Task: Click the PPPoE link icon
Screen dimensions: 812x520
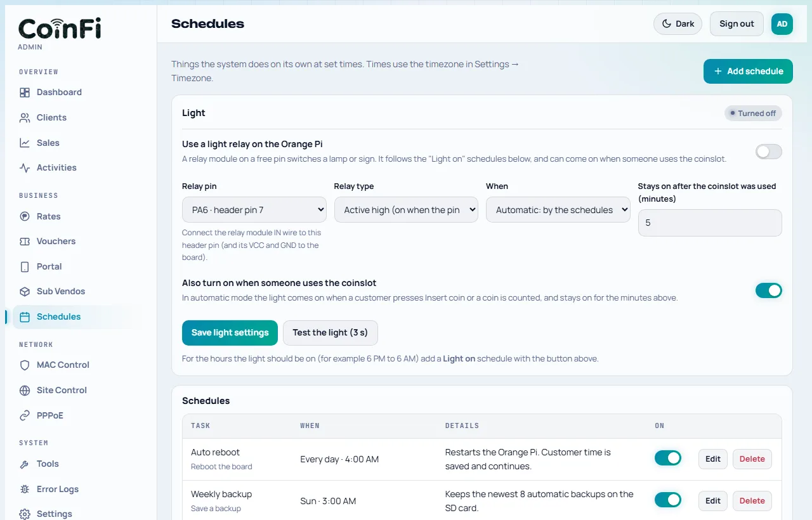Action: [x=25, y=416]
